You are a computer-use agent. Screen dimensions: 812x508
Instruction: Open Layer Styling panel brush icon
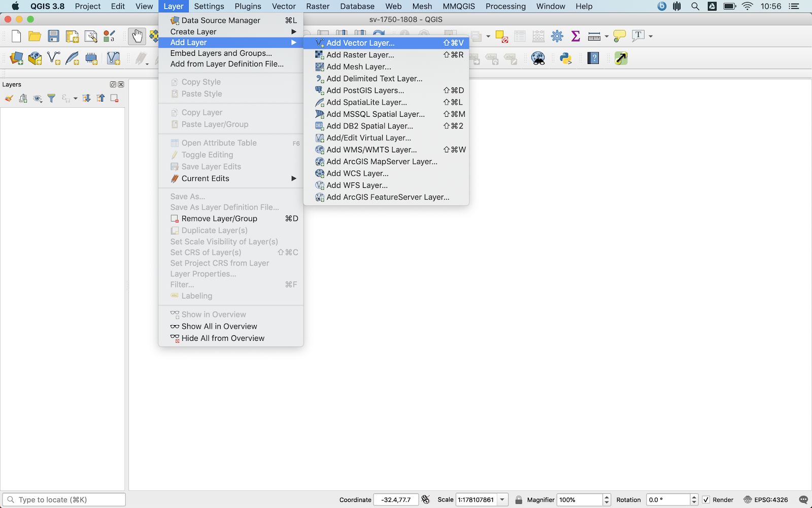[x=9, y=99]
